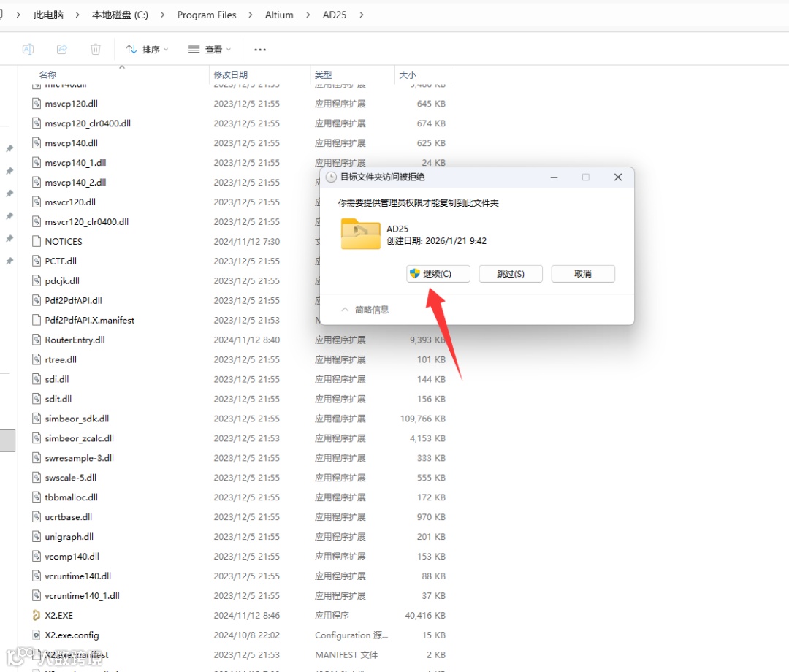Select the file name swscale-5.dll
The width and height of the screenshot is (789, 672).
point(70,478)
